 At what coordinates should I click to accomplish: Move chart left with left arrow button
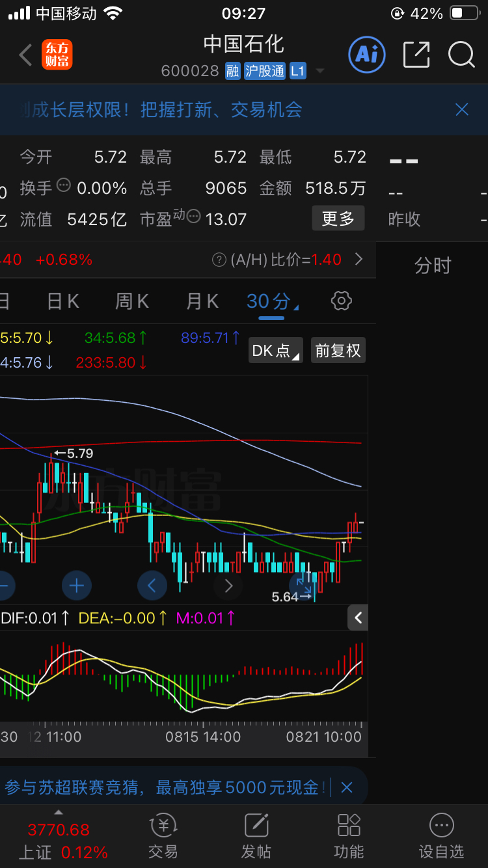pyautogui.click(x=152, y=586)
